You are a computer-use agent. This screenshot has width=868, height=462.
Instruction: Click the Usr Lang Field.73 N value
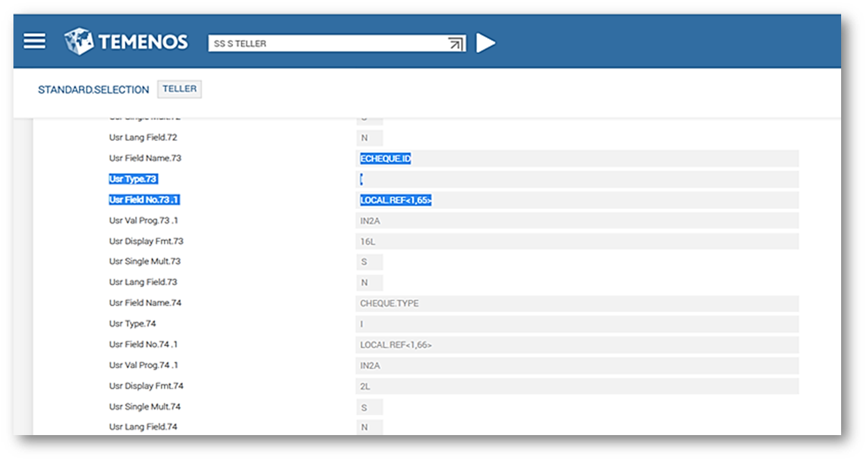pos(369,283)
